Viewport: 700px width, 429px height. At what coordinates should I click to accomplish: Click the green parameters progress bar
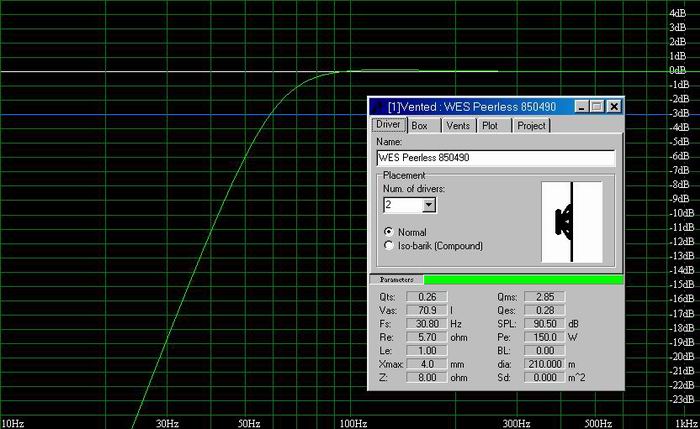tap(523, 279)
